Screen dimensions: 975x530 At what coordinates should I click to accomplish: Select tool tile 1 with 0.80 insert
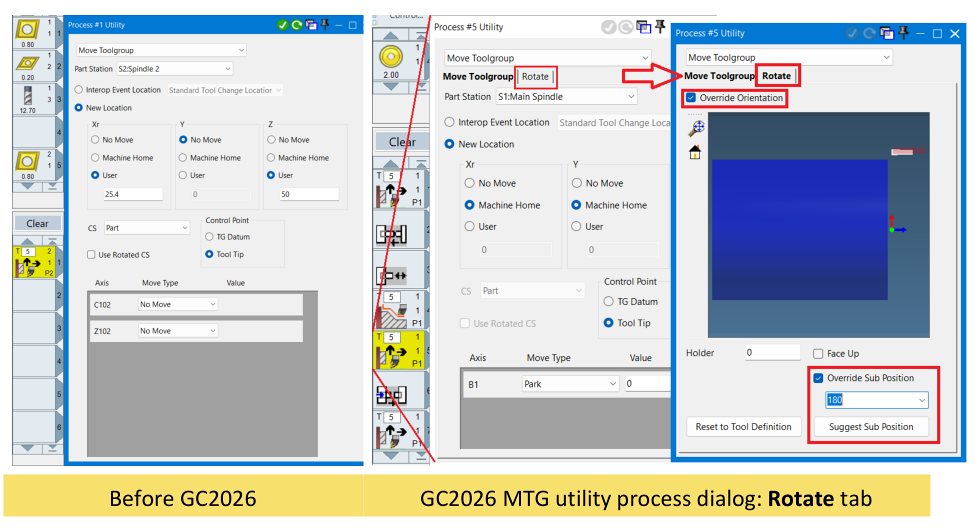click(35, 34)
